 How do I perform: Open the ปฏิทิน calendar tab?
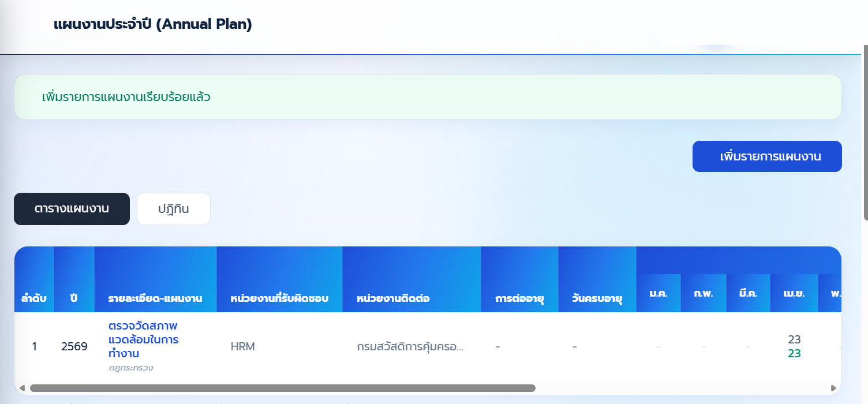coord(174,209)
